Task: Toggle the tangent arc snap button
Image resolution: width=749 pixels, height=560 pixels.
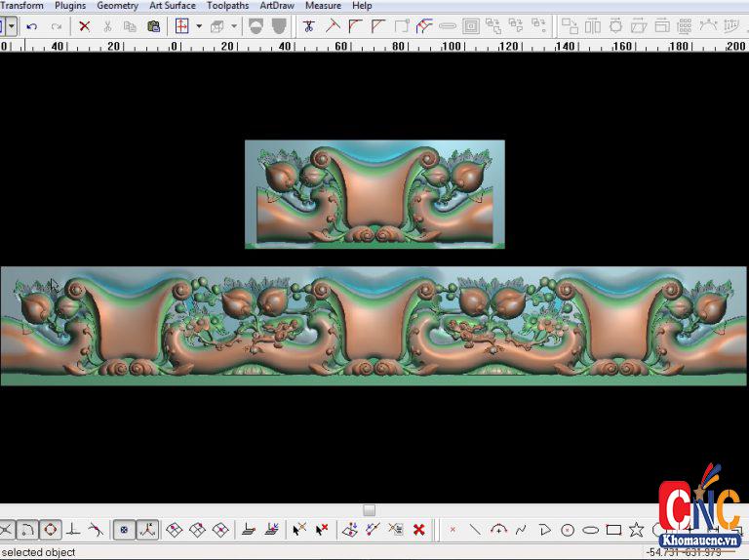Action: pos(27,530)
